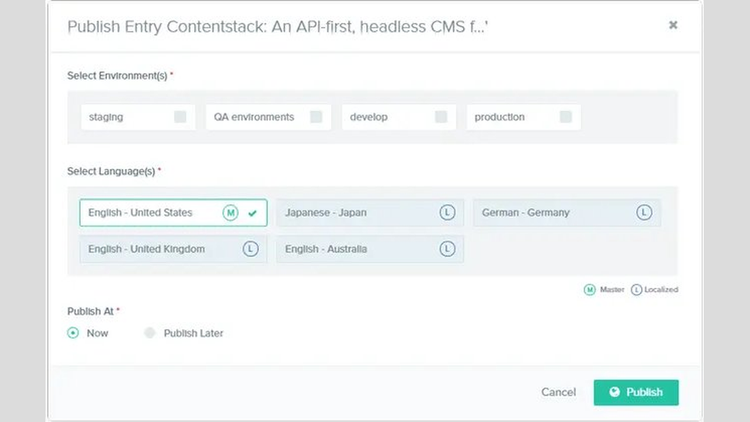Click the Localized L icon on German - Germany
The width and height of the screenshot is (750, 422).
pos(644,212)
